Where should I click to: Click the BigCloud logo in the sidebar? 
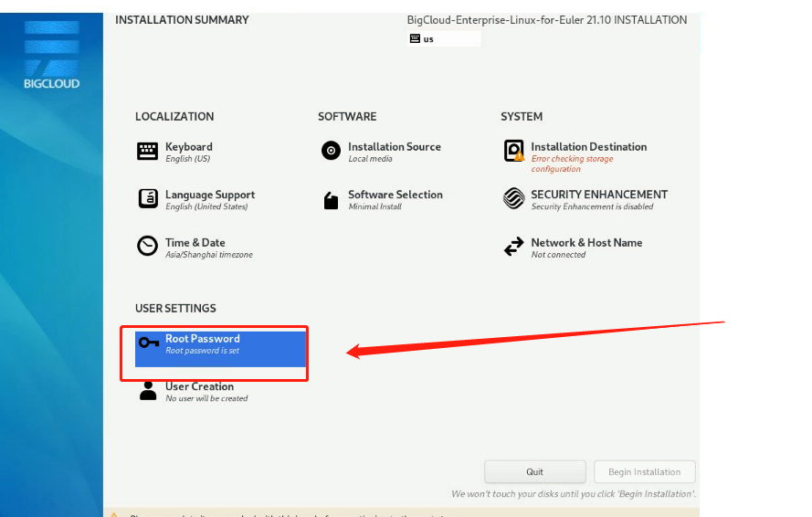tap(52, 55)
